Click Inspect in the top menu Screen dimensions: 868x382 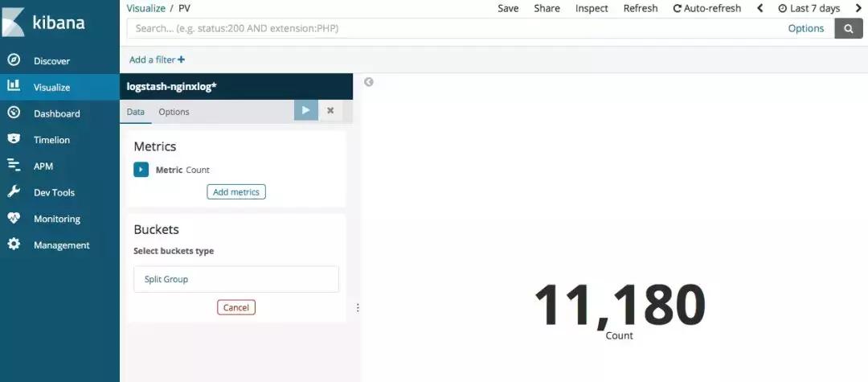592,8
